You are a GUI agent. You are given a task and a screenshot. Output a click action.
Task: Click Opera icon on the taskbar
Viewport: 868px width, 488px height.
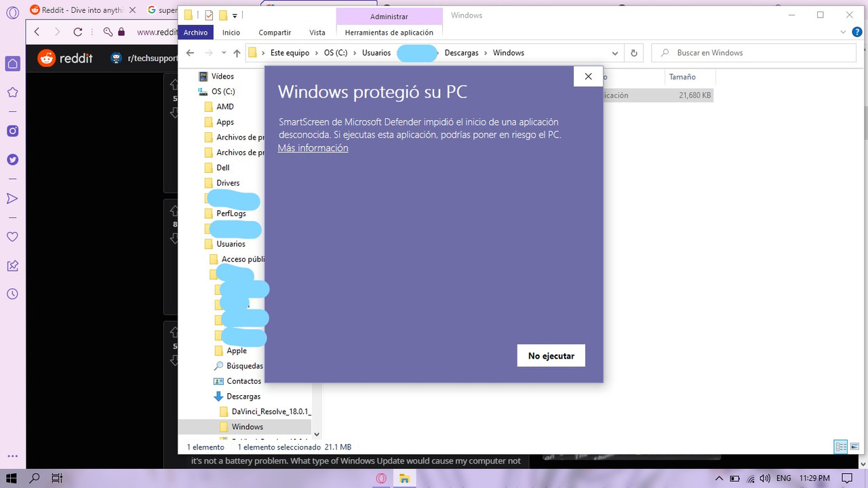[x=382, y=478]
